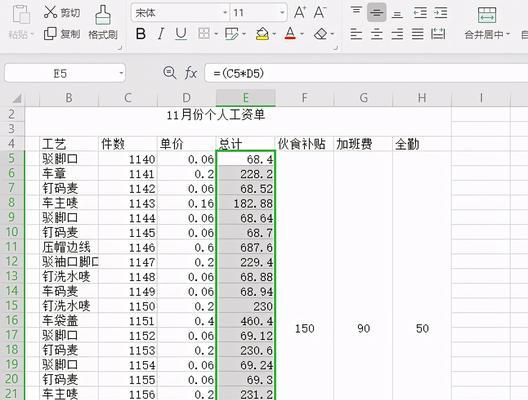Toggle Bold formatting
The image size is (528, 400).
tap(141, 34)
